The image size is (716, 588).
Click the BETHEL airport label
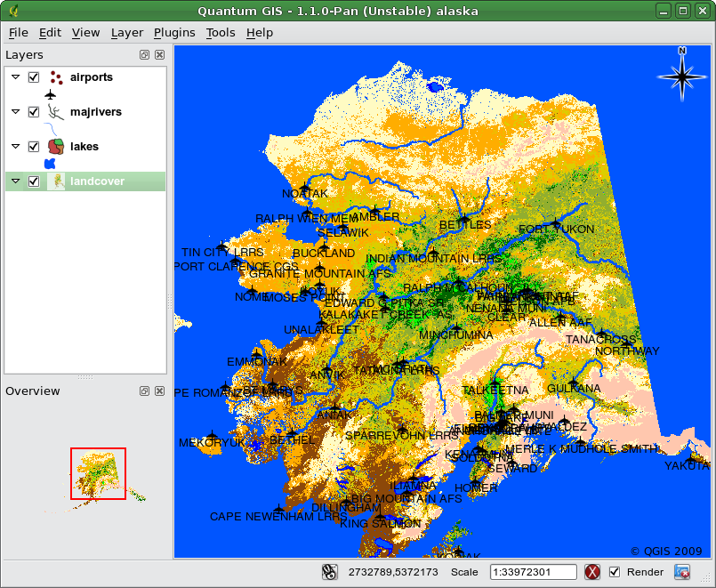tap(293, 440)
